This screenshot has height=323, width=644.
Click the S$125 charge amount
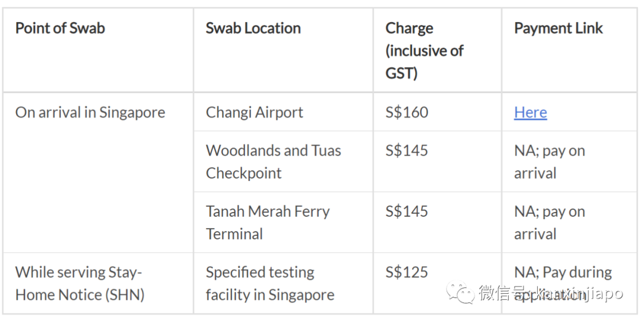point(407,272)
